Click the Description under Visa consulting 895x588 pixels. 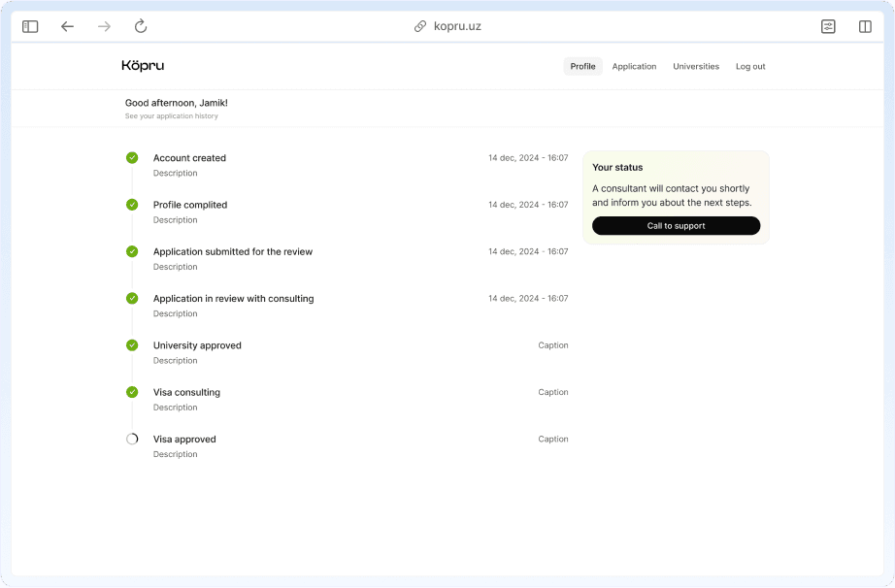click(x=176, y=408)
